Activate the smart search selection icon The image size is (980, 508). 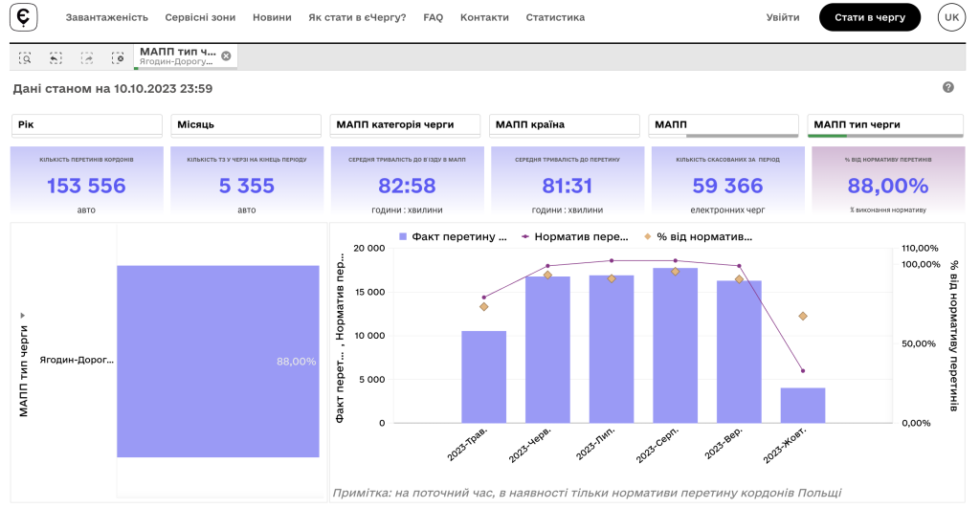click(x=25, y=58)
